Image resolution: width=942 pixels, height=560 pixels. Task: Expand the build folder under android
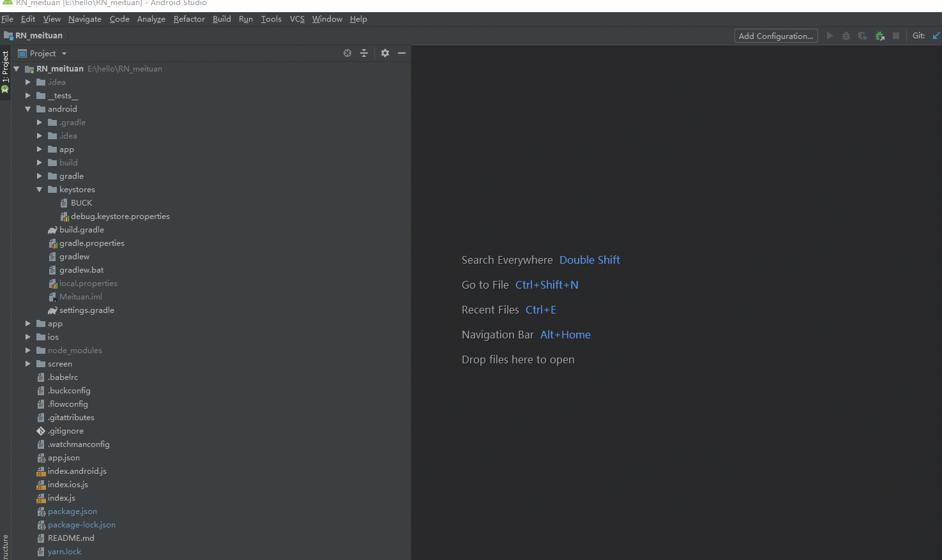pos(40,163)
